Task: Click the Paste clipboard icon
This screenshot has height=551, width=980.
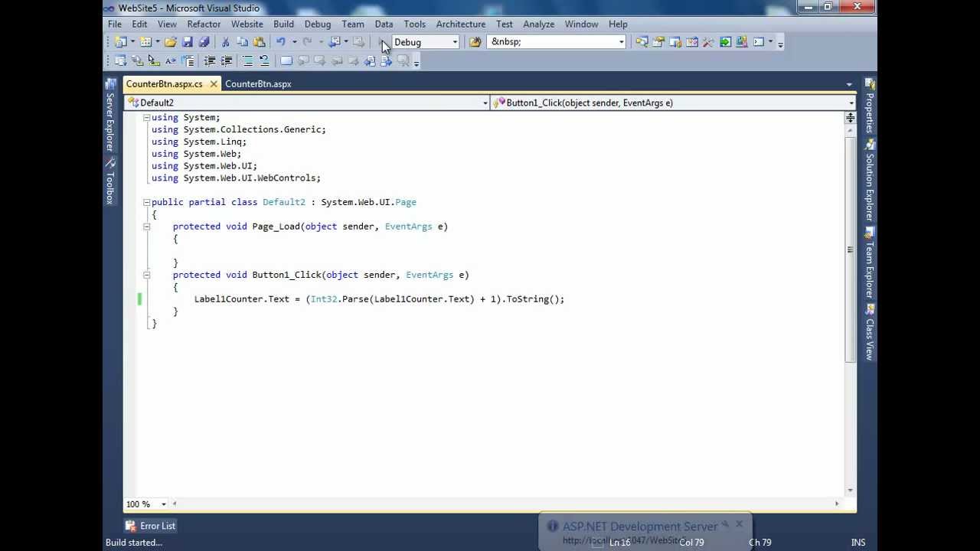Action: point(259,42)
